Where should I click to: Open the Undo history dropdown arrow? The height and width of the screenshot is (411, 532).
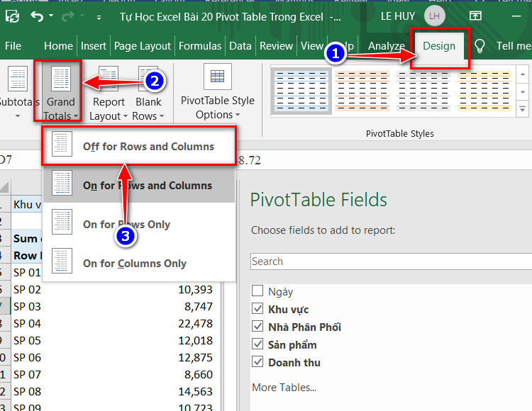click(51, 16)
